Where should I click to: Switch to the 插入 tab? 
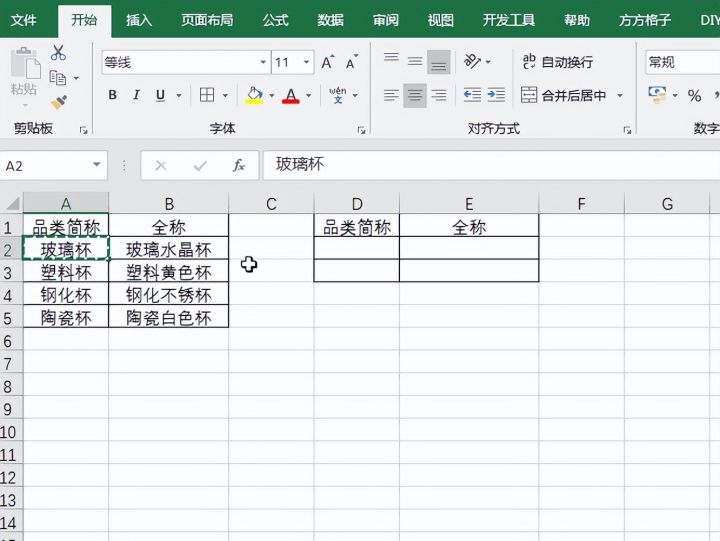139,20
